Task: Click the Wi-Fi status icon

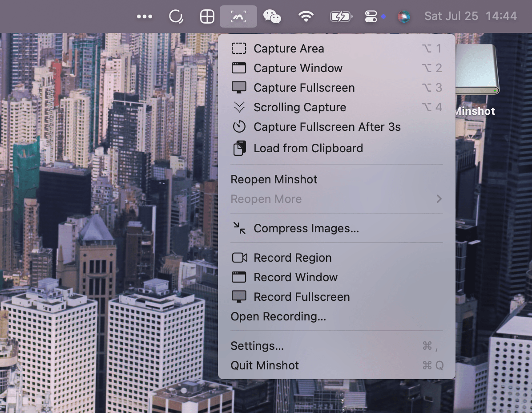Action: pos(306,16)
